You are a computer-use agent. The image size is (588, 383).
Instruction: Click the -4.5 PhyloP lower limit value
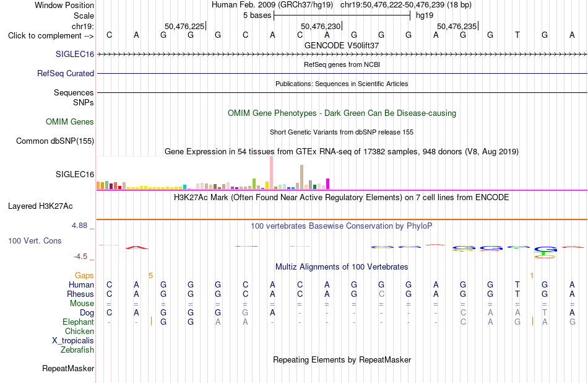[80, 257]
